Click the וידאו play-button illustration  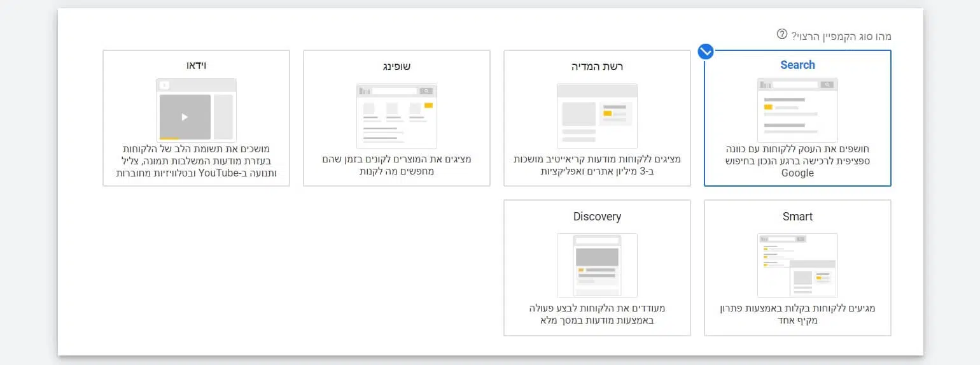pos(196,110)
